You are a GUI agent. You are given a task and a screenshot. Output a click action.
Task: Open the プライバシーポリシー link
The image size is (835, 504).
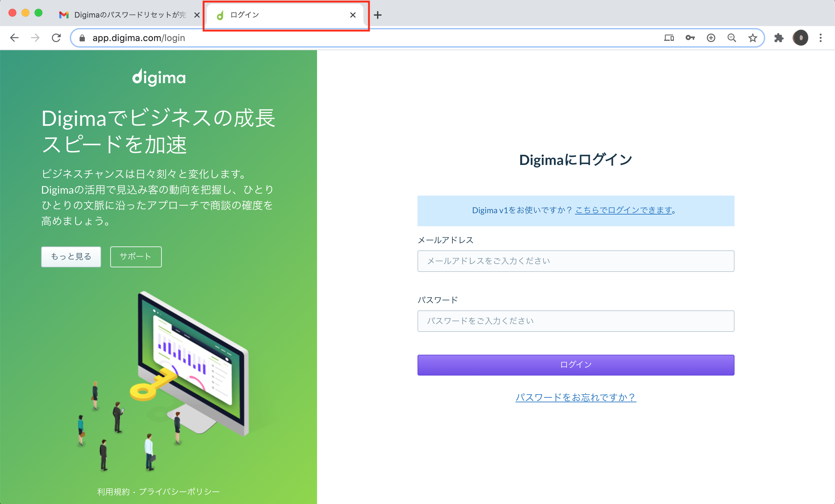[180, 492]
